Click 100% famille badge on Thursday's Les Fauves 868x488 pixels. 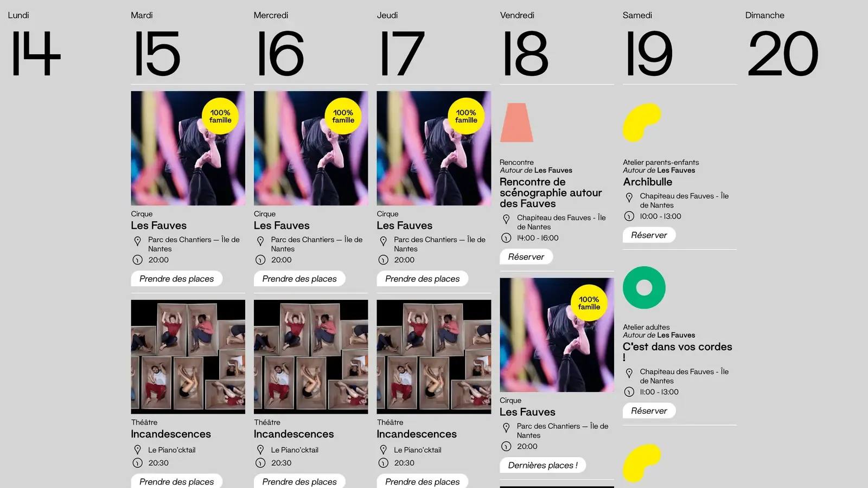tap(466, 116)
